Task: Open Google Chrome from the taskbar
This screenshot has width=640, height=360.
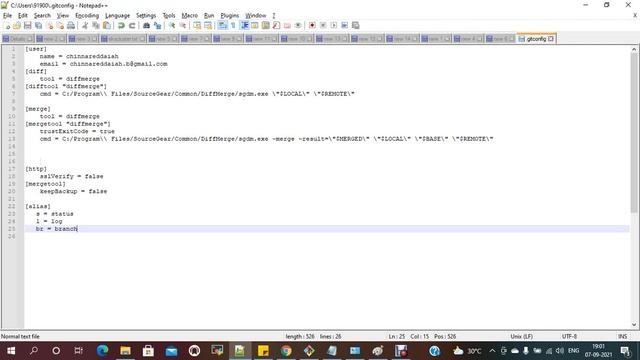Action: pyautogui.click(x=286, y=351)
